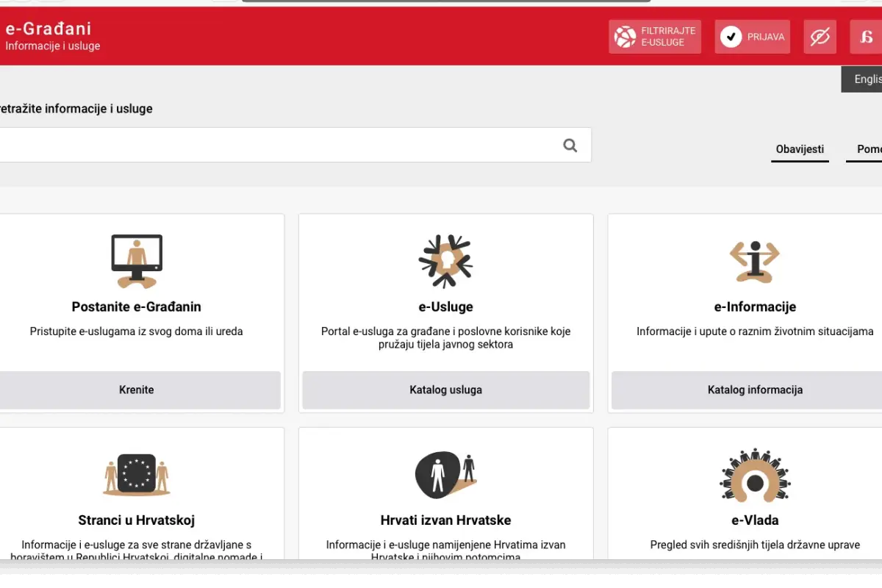Click the Postanite e-Građanin heading
The height and width of the screenshot is (588, 882).
tap(137, 306)
